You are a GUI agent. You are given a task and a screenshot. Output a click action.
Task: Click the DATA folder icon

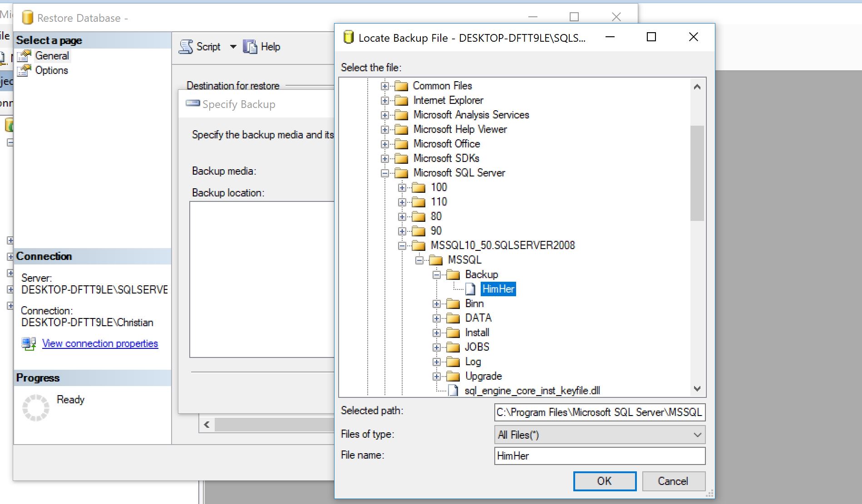coord(453,318)
